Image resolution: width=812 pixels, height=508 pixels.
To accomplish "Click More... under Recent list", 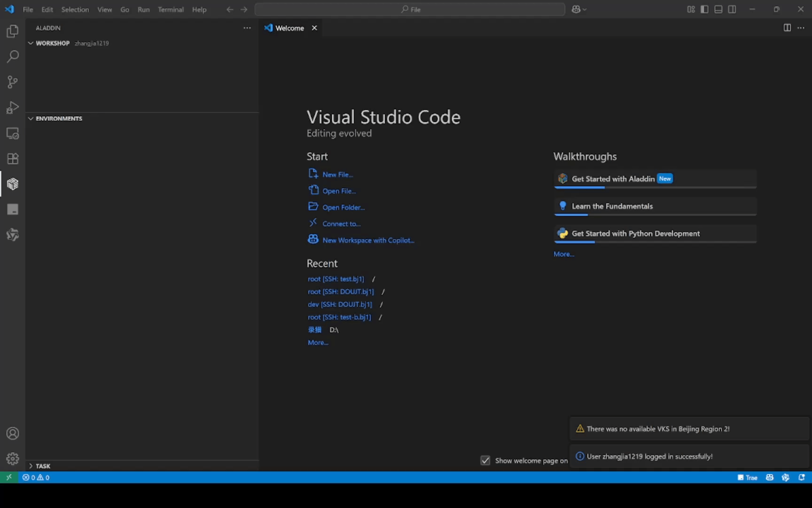I will click(318, 342).
